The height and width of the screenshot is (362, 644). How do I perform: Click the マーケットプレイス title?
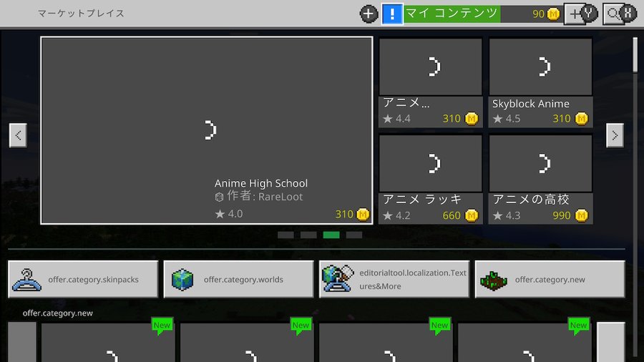tap(81, 14)
